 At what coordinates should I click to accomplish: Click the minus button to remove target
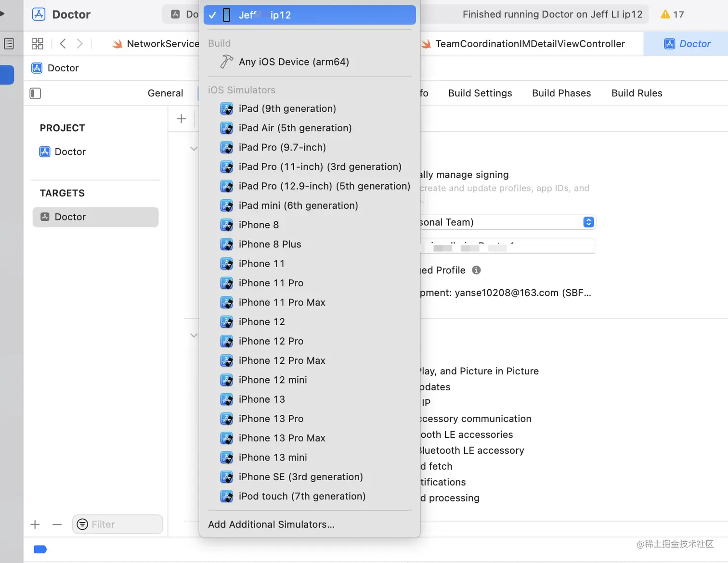point(57,525)
